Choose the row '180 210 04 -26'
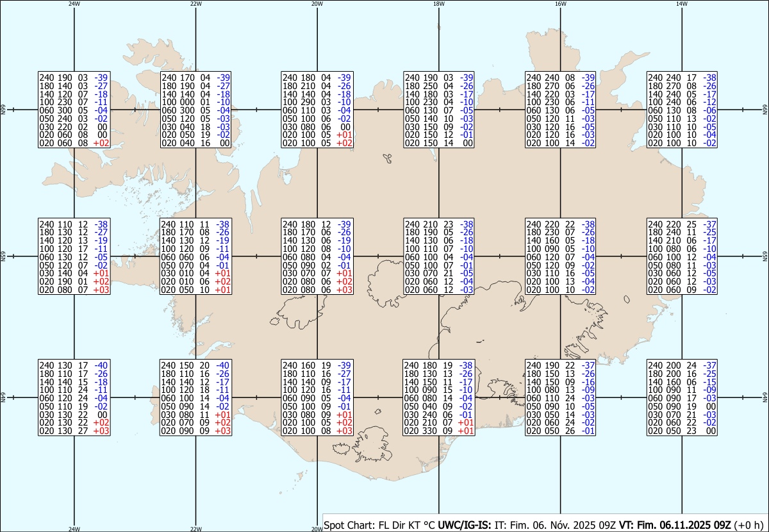The image size is (769, 532). 317,85
